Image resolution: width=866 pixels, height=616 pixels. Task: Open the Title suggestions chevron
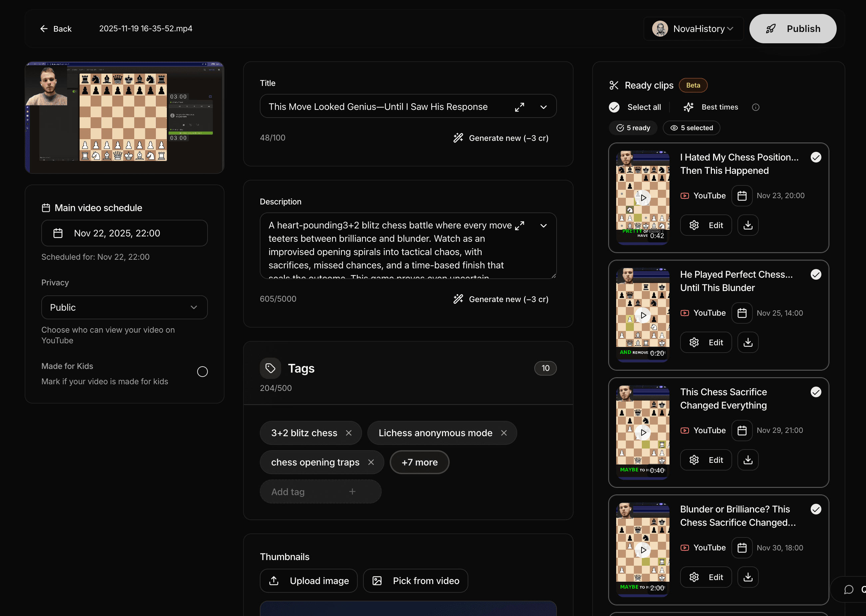(543, 107)
